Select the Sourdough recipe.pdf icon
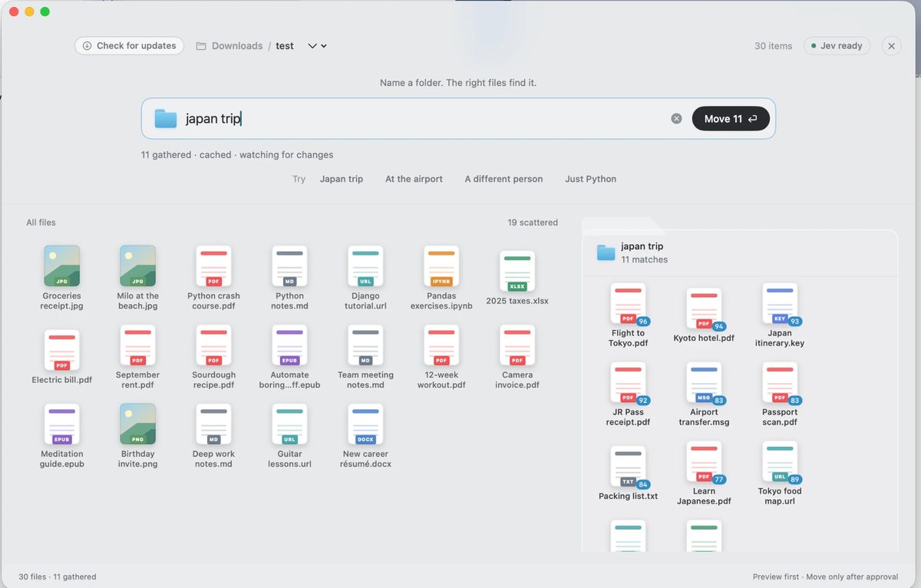This screenshot has width=921, height=588. [x=213, y=345]
